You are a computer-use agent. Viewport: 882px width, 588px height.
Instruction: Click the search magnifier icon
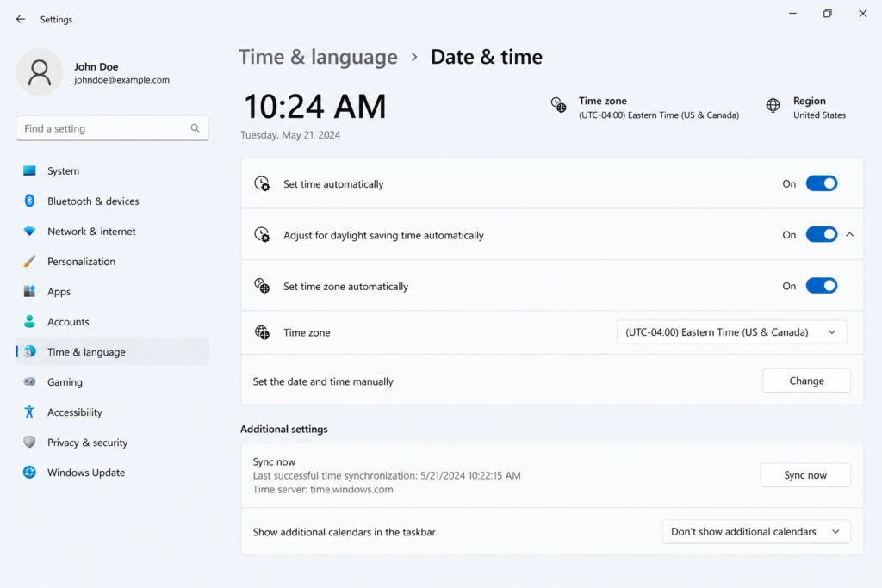click(x=195, y=128)
